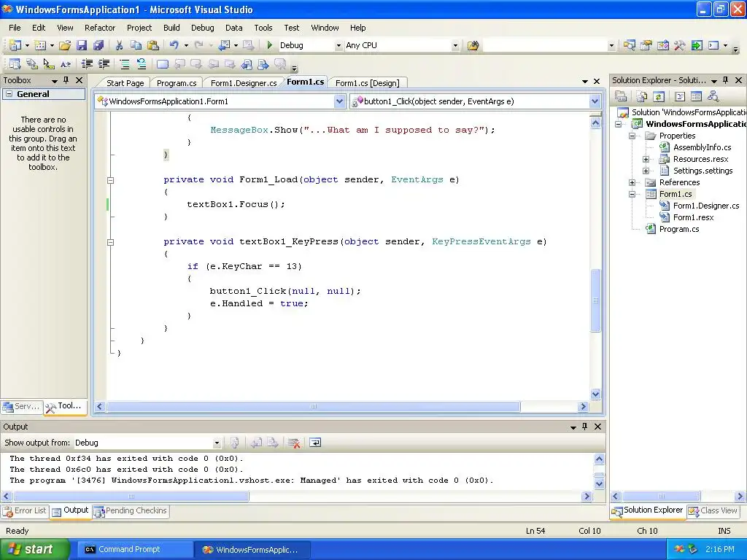Click the Open File folder icon

(x=65, y=45)
